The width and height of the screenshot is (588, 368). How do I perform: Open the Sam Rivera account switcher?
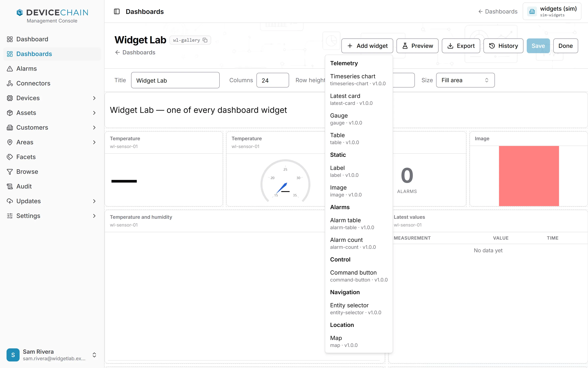pos(52,355)
